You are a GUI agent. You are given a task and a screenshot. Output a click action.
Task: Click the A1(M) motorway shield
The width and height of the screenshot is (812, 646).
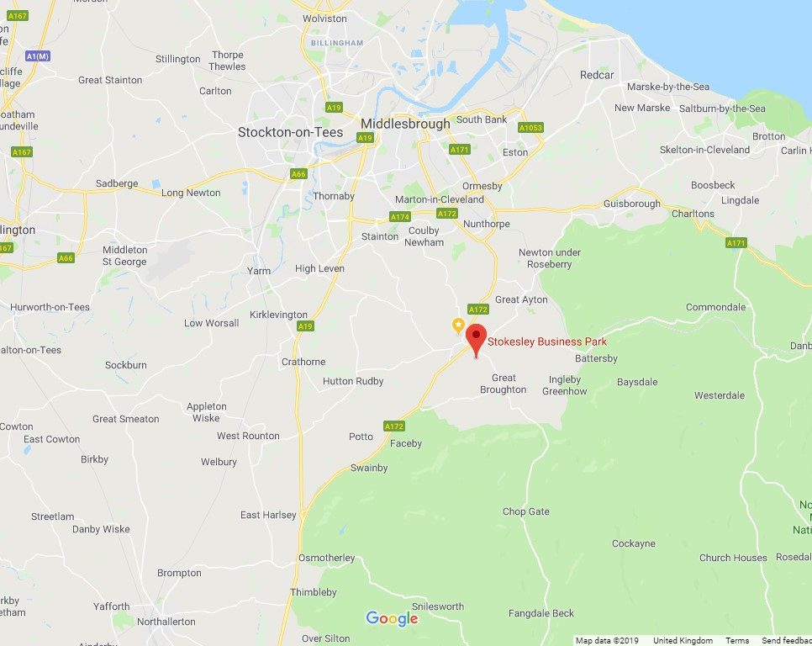click(x=38, y=56)
